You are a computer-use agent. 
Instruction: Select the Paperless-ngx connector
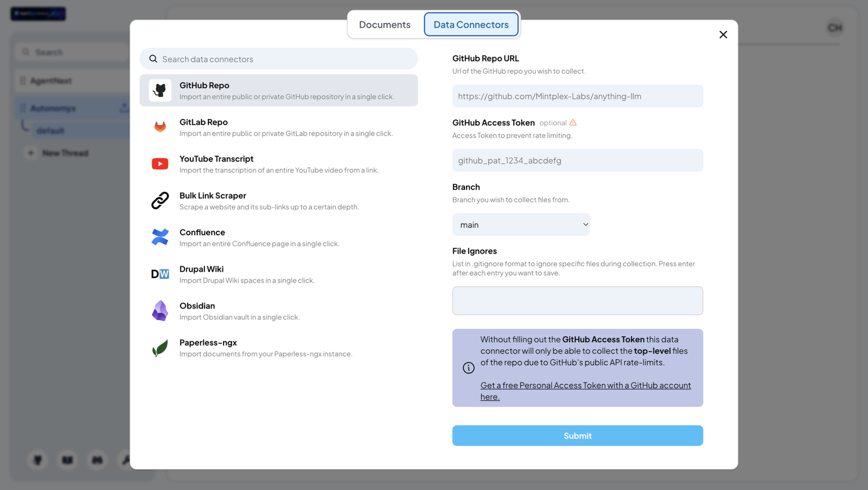[x=278, y=347]
